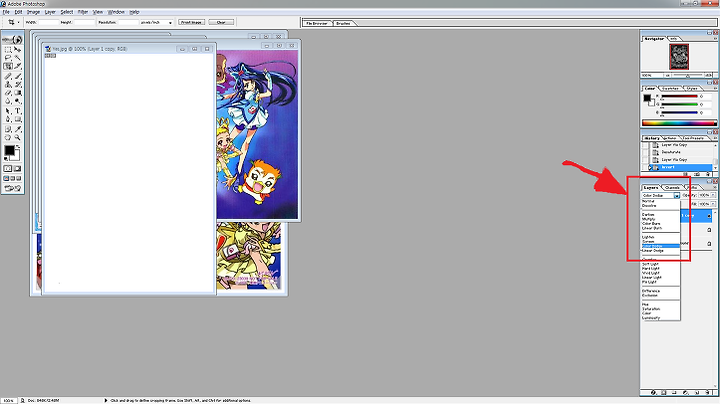This screenshot has height=404, width=720.
Task: Toggle history brush source beside Desaturate
Action: tap(645, 152)
